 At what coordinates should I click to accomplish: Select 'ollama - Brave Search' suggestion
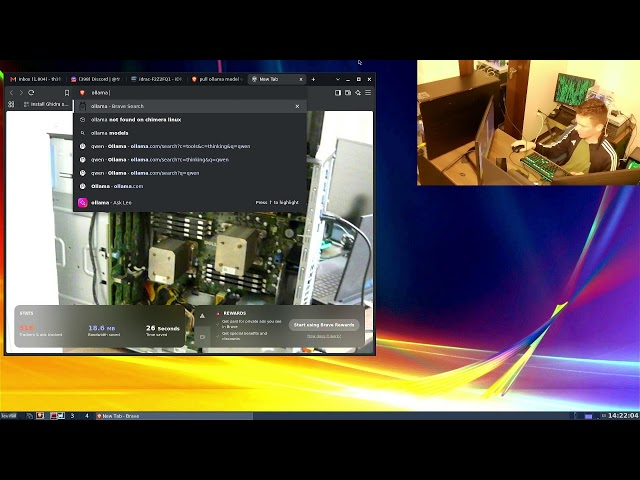point(190,106)
